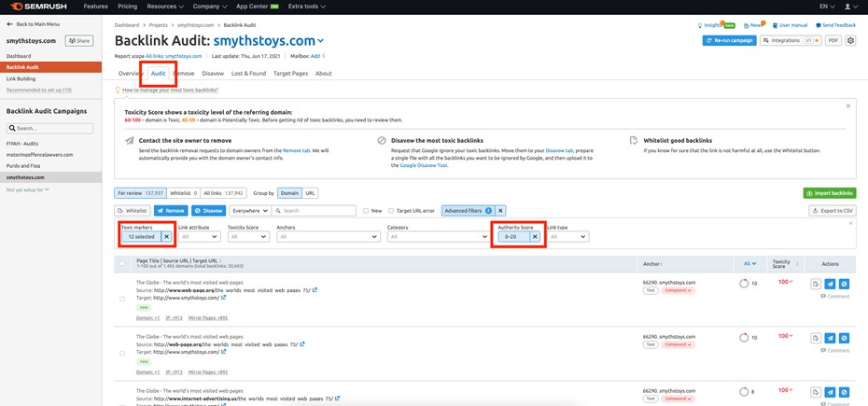Click the campaigns search box in sidebar
868x406 pixels.
click(49, 128)
